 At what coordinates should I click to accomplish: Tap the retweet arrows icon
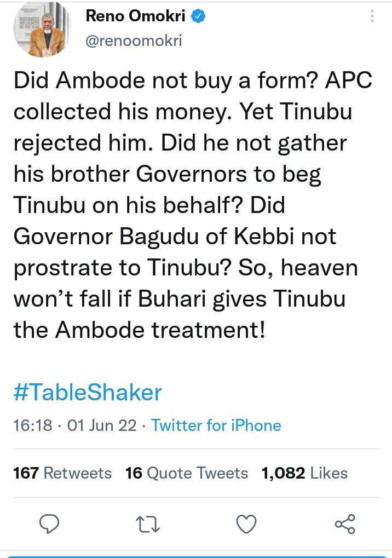click(147, 525)
